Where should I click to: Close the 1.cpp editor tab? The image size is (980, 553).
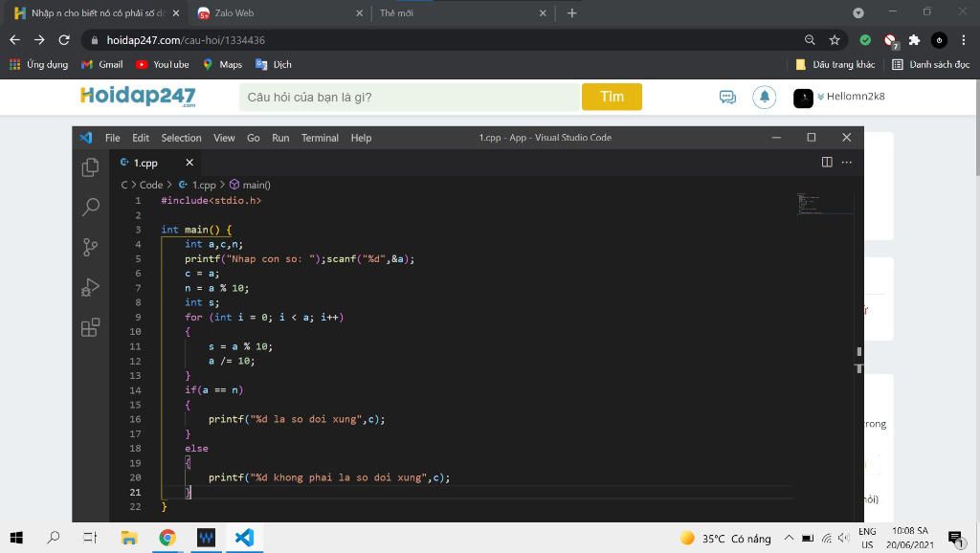click(189, 163)
